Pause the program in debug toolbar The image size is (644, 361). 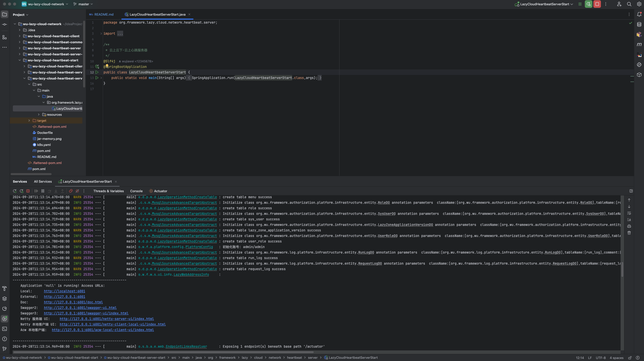click(x=43, y=191)
